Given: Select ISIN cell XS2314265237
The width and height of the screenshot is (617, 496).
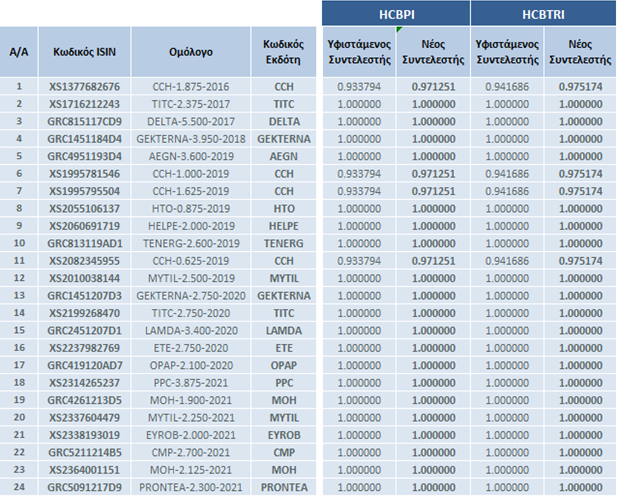Looking at the screenshot, I should (x=85, y=381).
